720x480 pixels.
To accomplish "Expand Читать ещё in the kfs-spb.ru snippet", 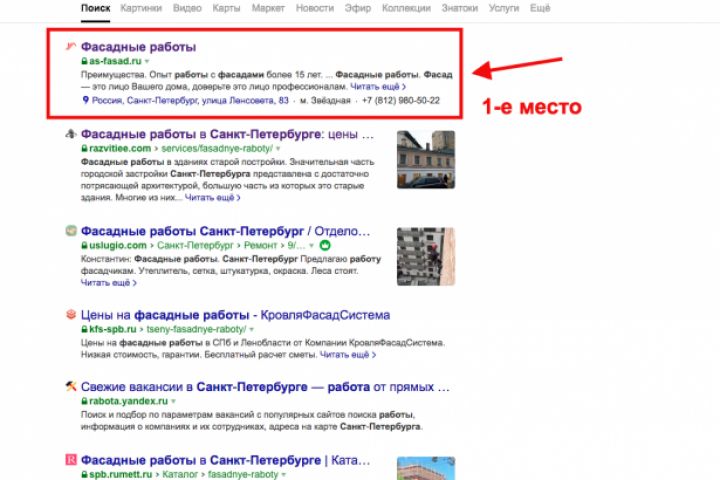I will [348, 355].
